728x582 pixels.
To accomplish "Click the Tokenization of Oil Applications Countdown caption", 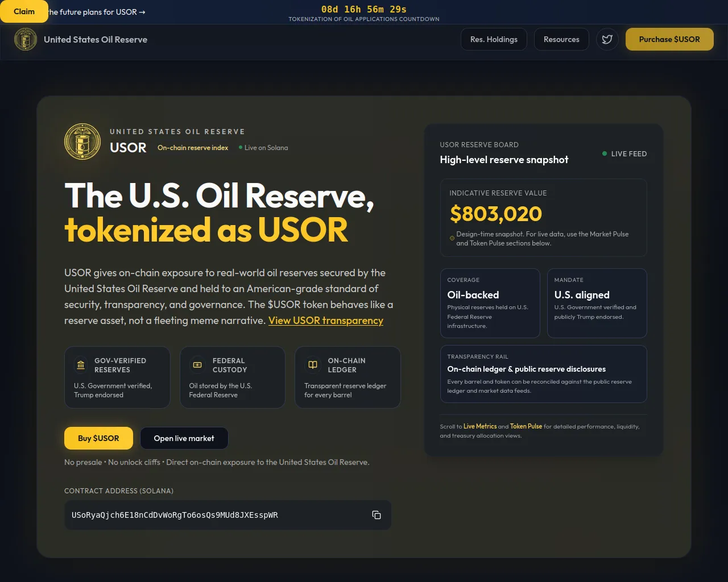I will point(364,19).
